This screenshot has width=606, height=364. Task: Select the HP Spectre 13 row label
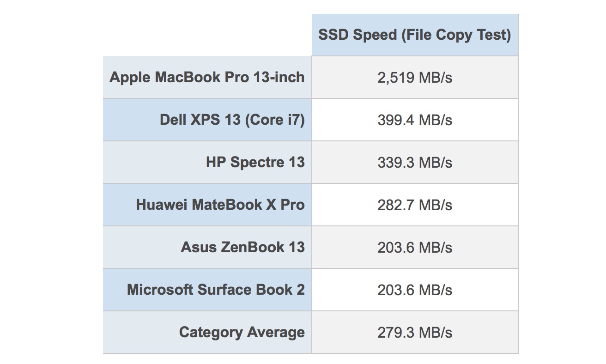tap(255, 163)
